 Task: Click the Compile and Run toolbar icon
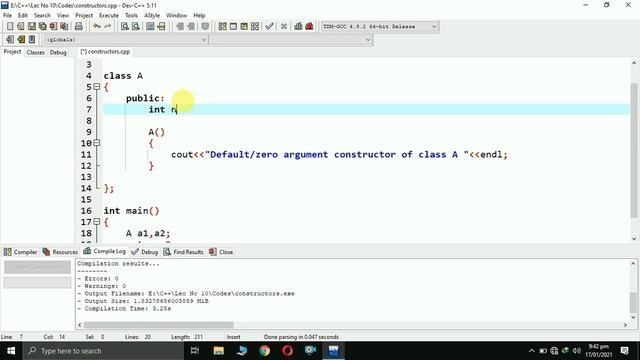[244, 27]
